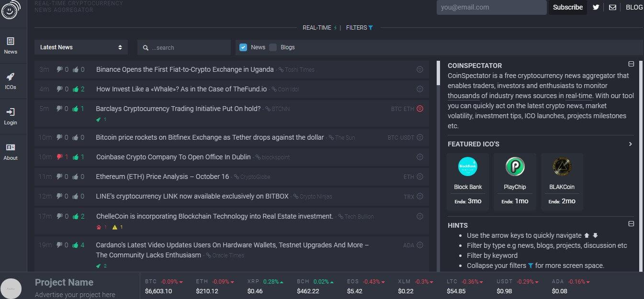Click warning triangle under ChelleCoin article

tap(115, 227)
